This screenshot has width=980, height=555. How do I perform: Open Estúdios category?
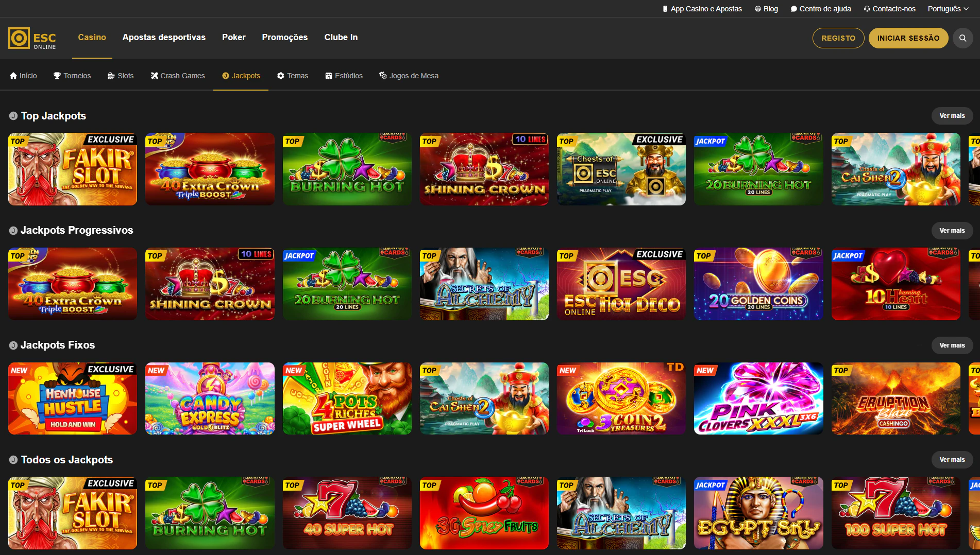(x=344, y=76)
